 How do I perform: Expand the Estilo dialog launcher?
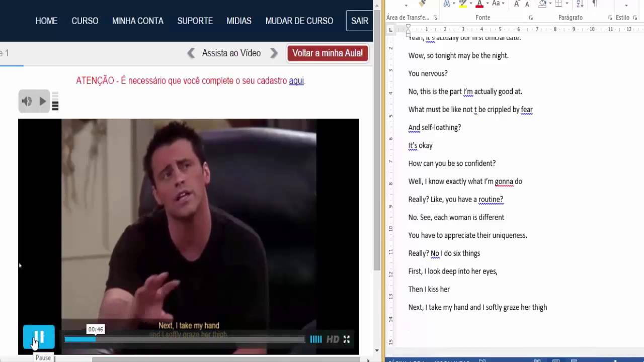tap(635, 18)
